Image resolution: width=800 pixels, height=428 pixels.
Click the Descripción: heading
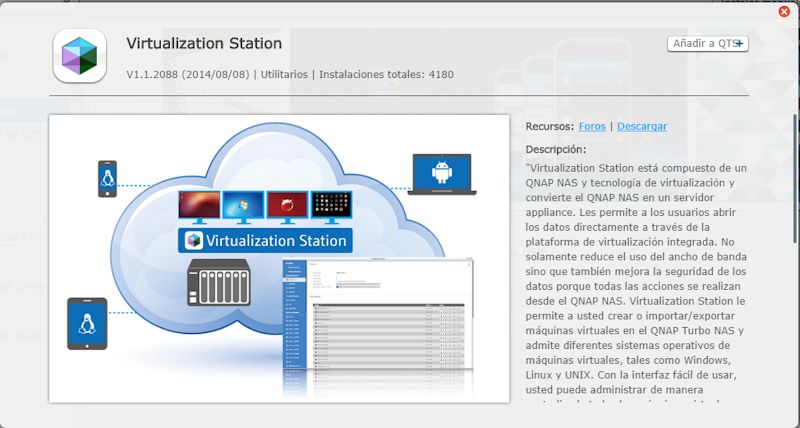click(x=556, y=149)
